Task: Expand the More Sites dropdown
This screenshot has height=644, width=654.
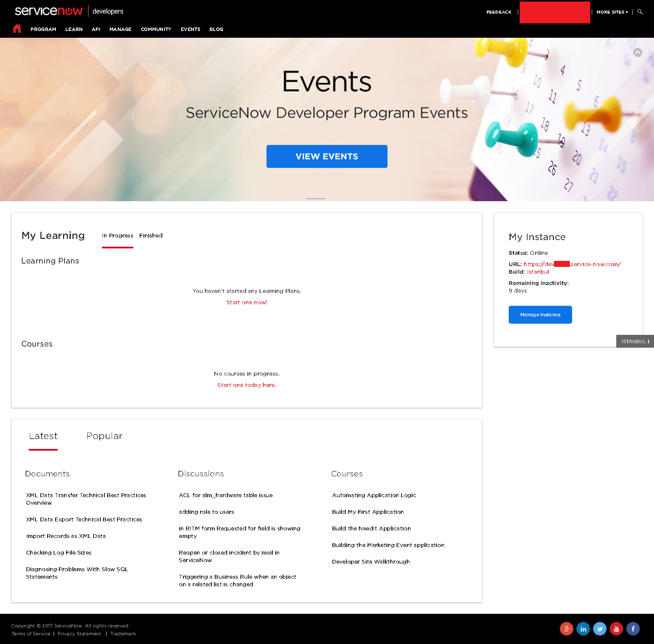Action: point(611,12)
